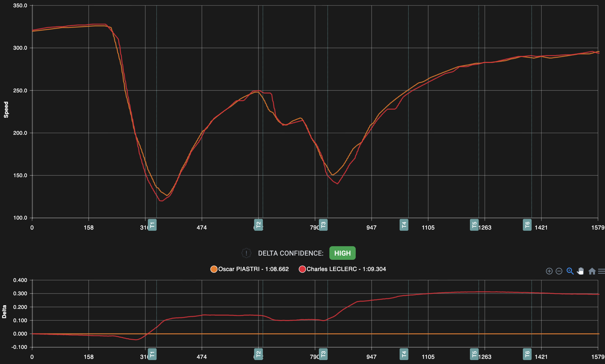The image size is (605, 364).
Task: Click the red Leclerc legend marker
Action: (302, 269)
